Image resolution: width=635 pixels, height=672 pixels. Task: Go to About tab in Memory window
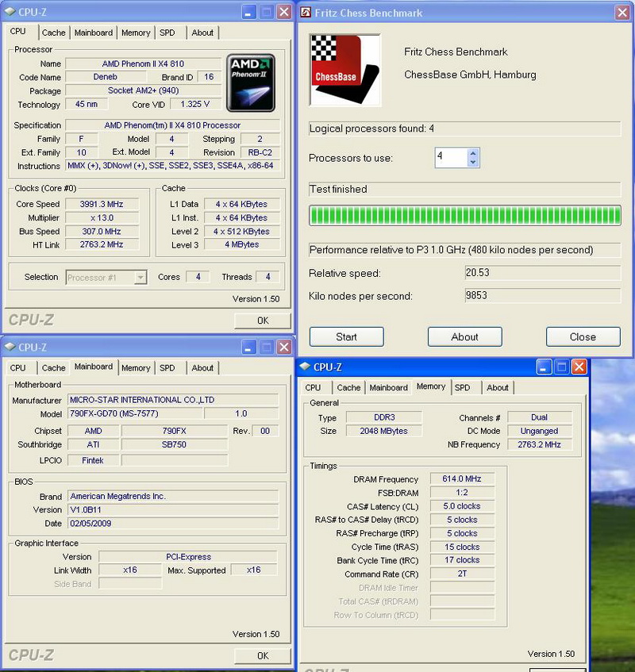(498, 387)
